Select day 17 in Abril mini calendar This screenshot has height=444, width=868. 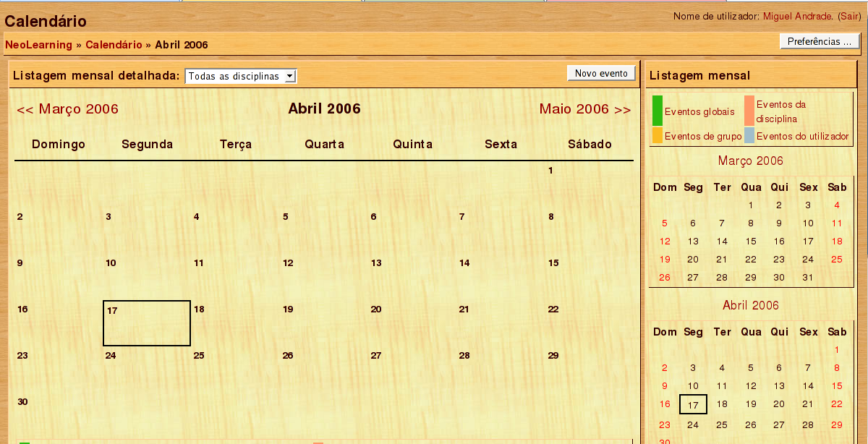pyautogui.click(x=693, y=405)
